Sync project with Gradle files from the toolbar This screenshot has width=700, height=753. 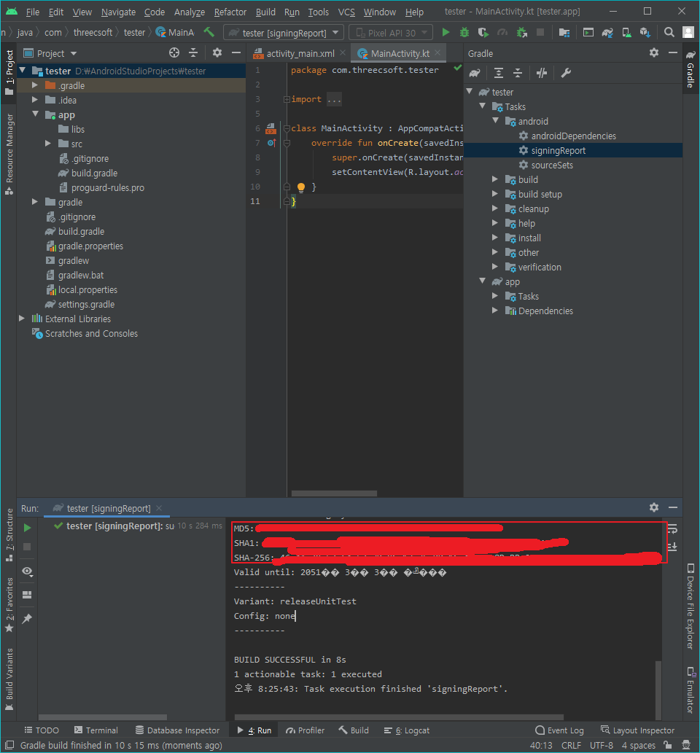607,33
